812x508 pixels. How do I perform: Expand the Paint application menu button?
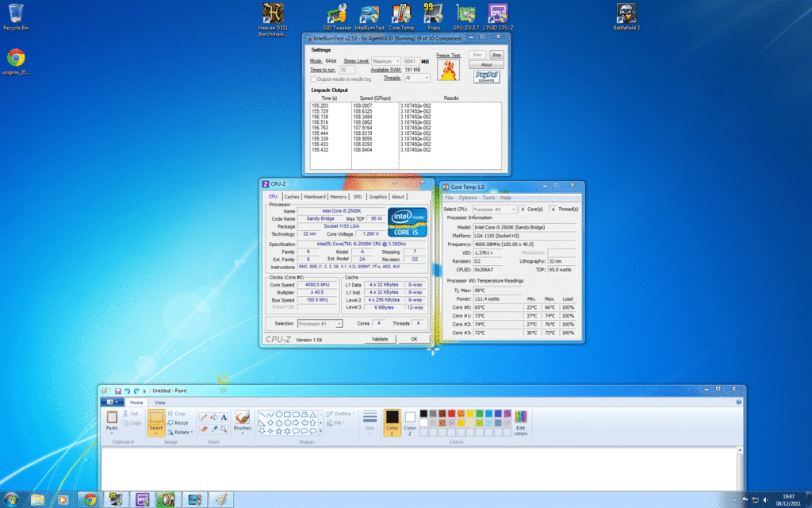pos(112,402)
